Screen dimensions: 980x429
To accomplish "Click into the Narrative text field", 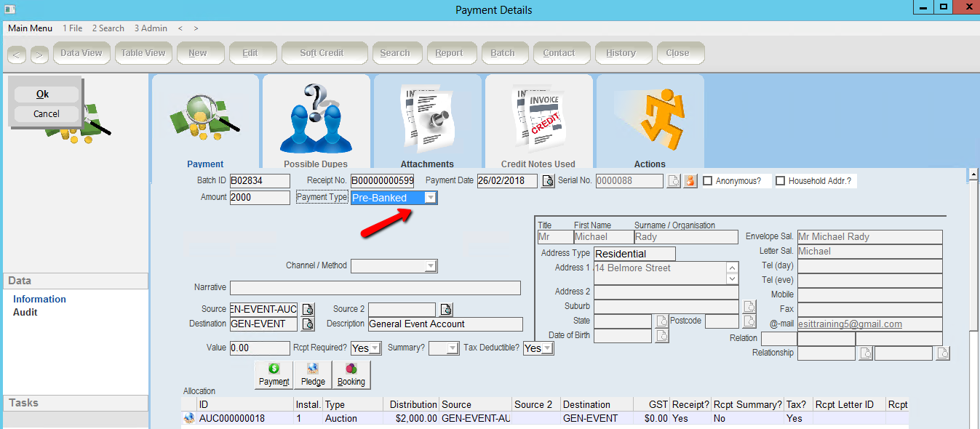I will tap(375, 288).
